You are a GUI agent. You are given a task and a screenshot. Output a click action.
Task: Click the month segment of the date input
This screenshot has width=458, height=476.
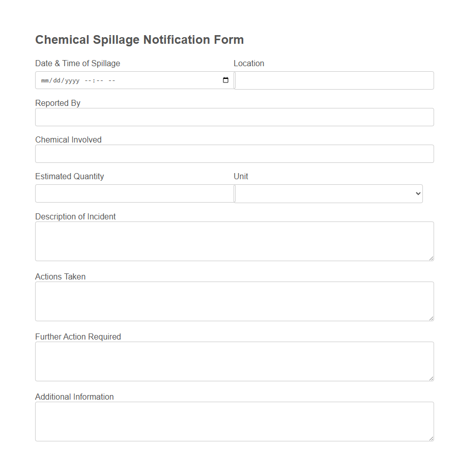click(46, 80)
